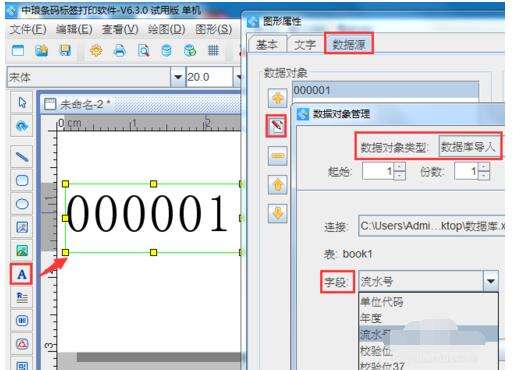The width and height of the screenshot is (513, 370).
Task: Open the 绘图(D) menu
Action: point(166,29)
